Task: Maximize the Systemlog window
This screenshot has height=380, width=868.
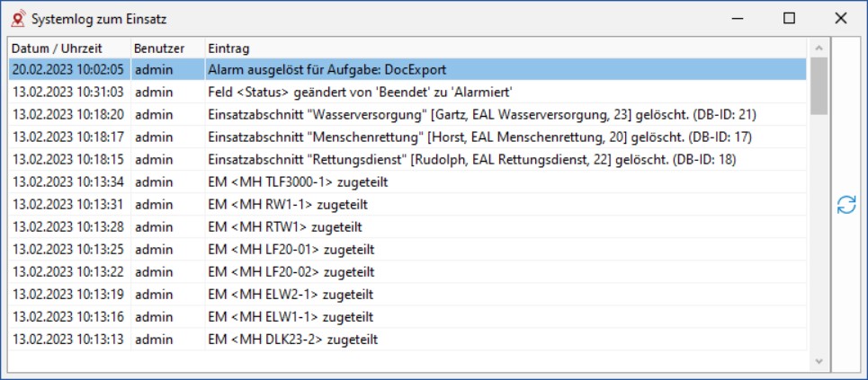Action: 789,19
